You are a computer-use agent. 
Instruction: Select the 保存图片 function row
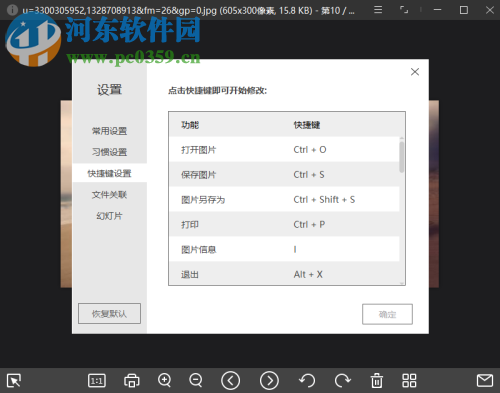click(x=284, y=175)
